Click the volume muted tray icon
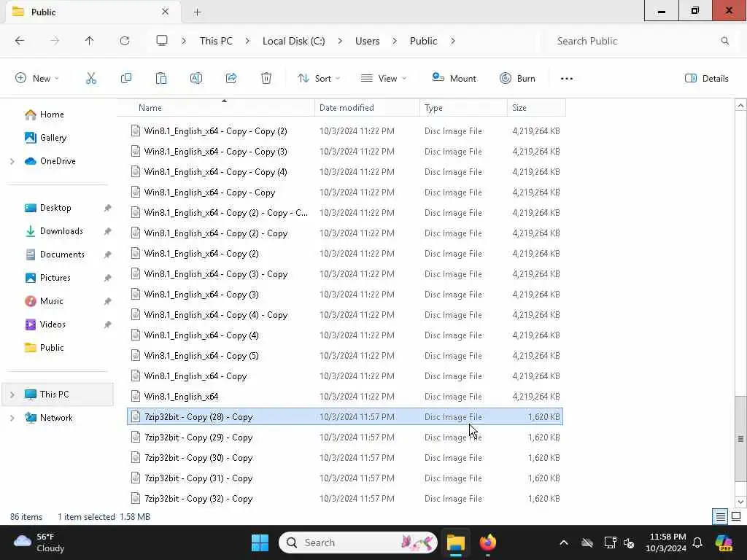 629,542
